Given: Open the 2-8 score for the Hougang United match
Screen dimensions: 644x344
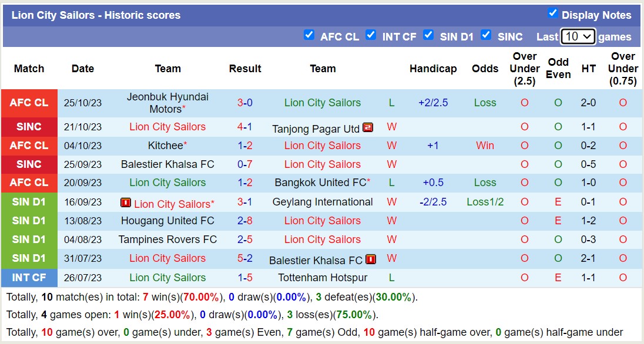Looking at the screenshot, I should point(245,221).
